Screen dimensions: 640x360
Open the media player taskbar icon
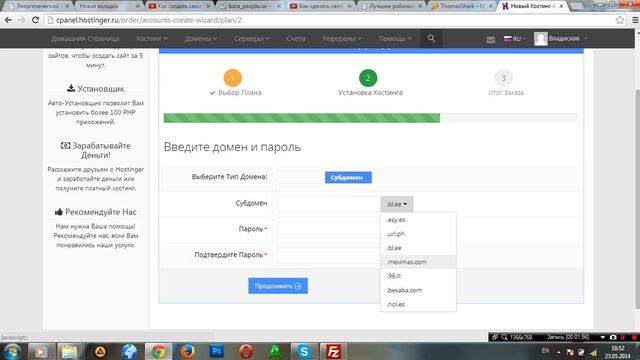tap(40, 351)
